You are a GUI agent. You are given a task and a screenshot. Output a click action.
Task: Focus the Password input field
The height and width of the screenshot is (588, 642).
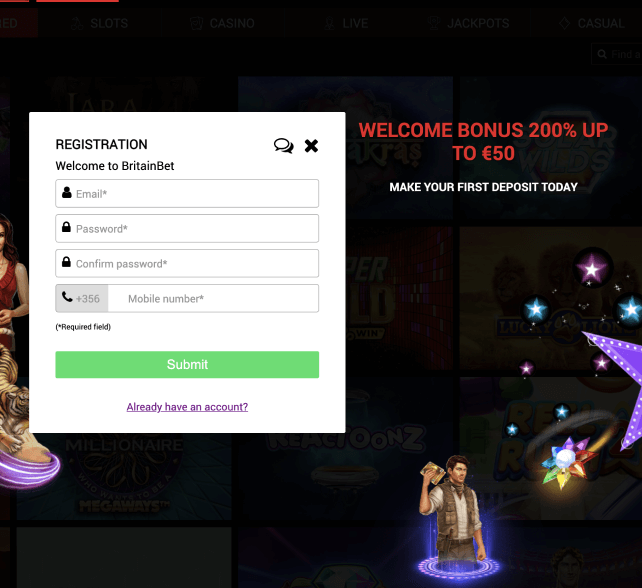(187, 228)
